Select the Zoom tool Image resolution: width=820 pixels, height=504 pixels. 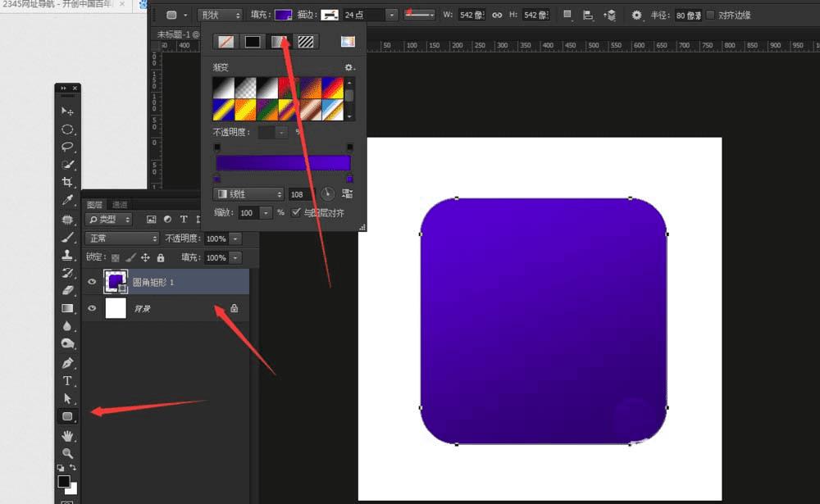tap(68, 452)
